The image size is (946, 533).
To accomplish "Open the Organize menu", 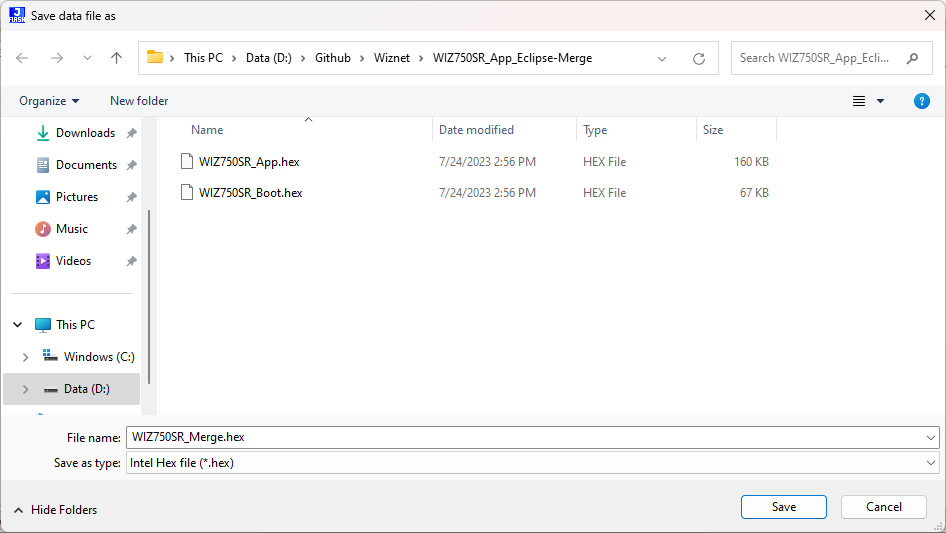I will [x=49, y=101].
